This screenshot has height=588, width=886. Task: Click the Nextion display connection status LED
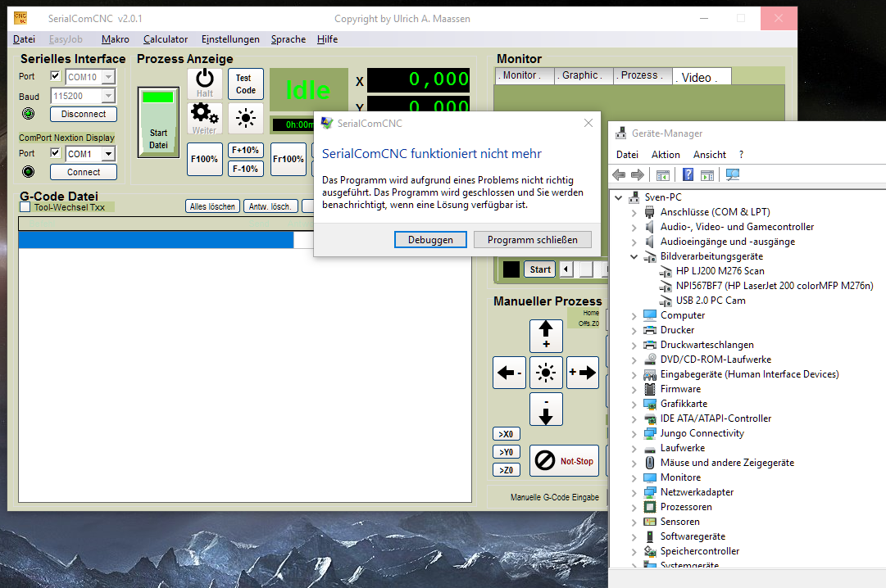click(28, 172)
